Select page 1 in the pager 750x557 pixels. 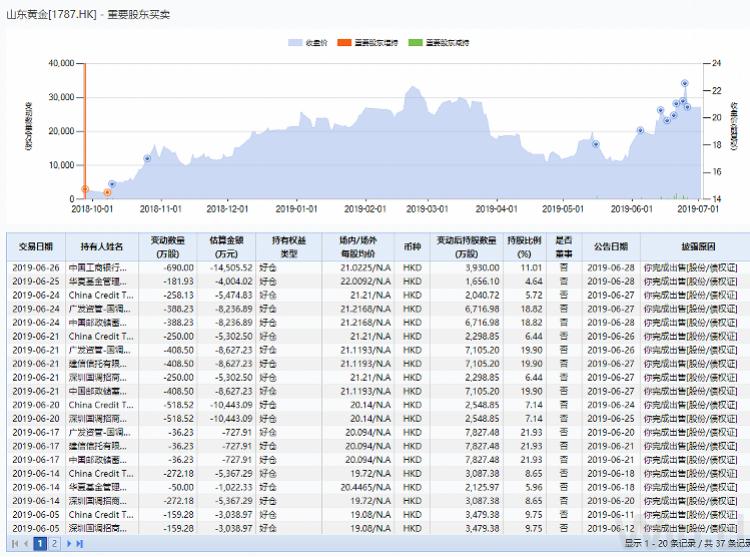40,544
